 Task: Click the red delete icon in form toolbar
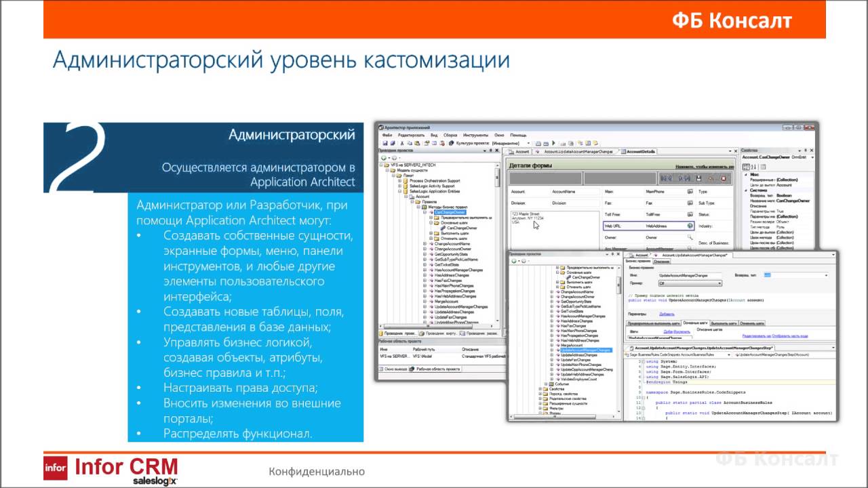(724, 178)
